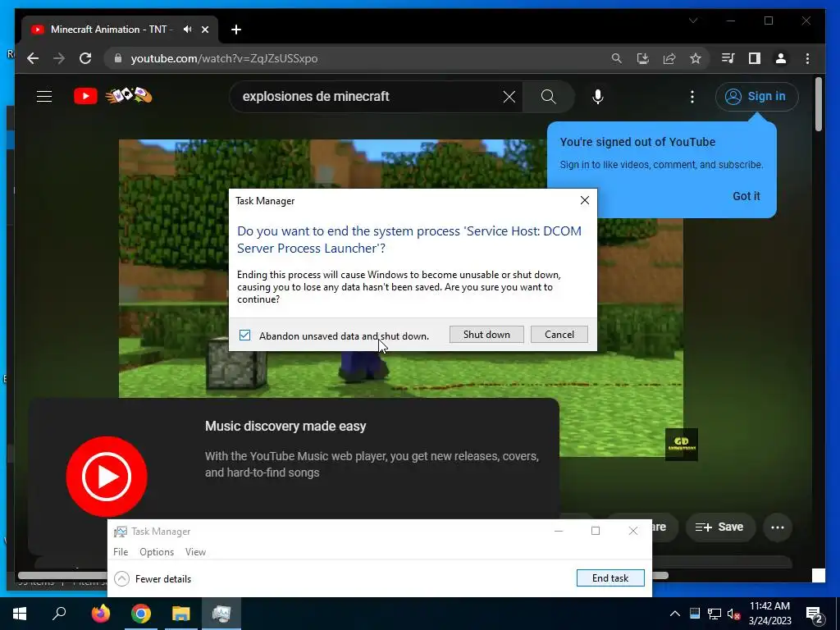Open Task Manager View menu
840x630 pixels.
tap(195, 552)
